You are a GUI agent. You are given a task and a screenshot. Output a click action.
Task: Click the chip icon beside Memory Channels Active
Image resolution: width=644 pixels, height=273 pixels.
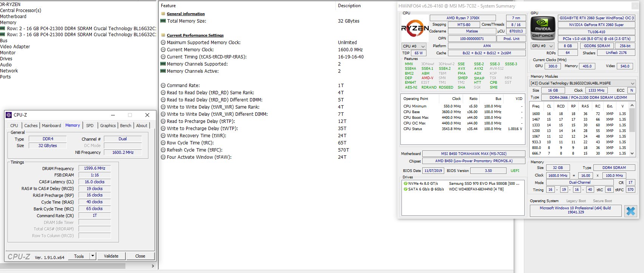click(163, 71)
